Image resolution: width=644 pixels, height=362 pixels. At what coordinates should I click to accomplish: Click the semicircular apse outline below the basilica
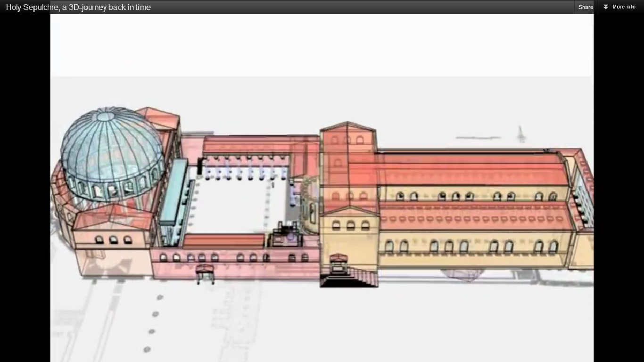point(461,274)
